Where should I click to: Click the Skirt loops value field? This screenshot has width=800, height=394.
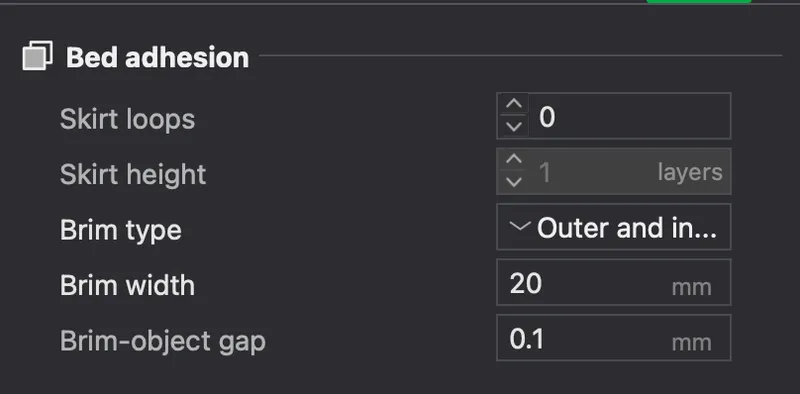(614, 116)
